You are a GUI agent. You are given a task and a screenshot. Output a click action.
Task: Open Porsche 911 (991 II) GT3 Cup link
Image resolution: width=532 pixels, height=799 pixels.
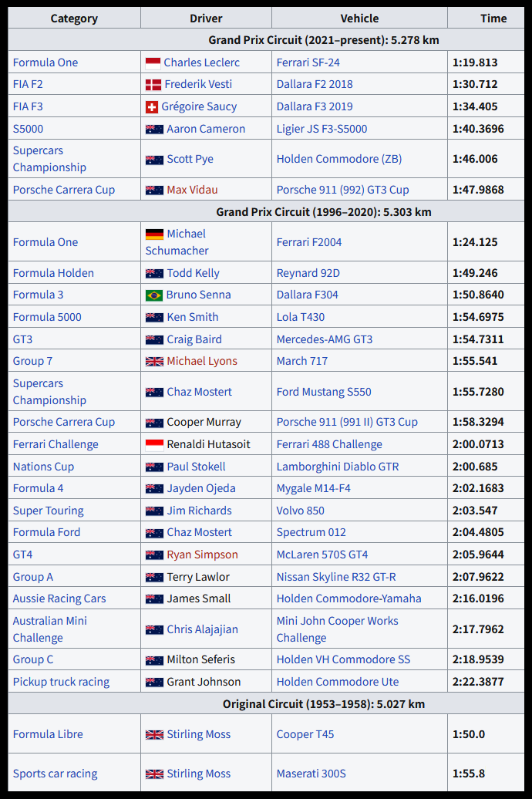coord(347,423)
